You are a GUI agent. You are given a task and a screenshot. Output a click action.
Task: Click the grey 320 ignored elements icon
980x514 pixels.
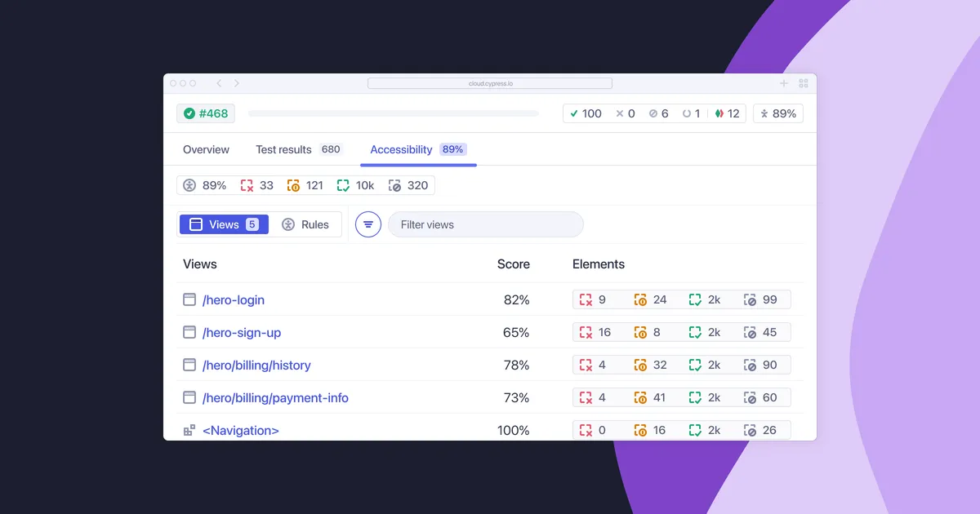395,185
